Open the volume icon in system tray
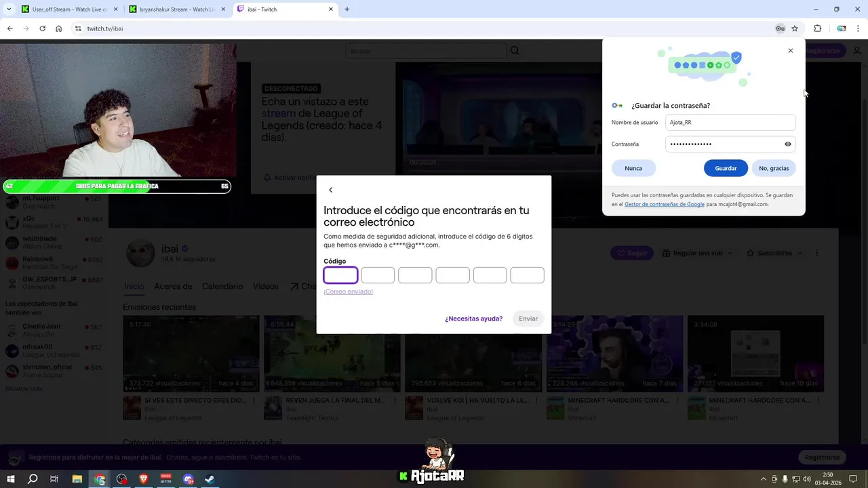The width and height of the screenshot is (868, 488). [x=806, y=479]
